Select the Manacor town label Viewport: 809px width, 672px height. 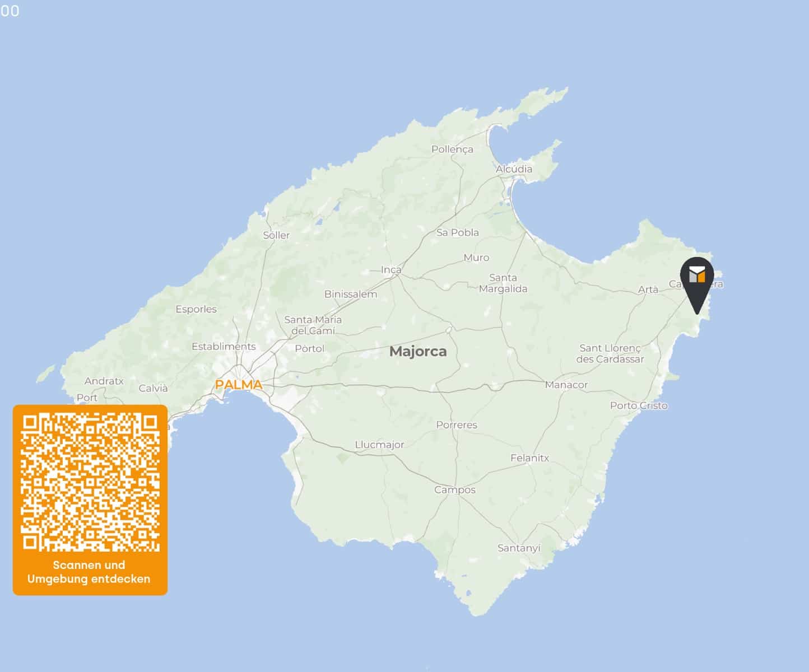566,385
